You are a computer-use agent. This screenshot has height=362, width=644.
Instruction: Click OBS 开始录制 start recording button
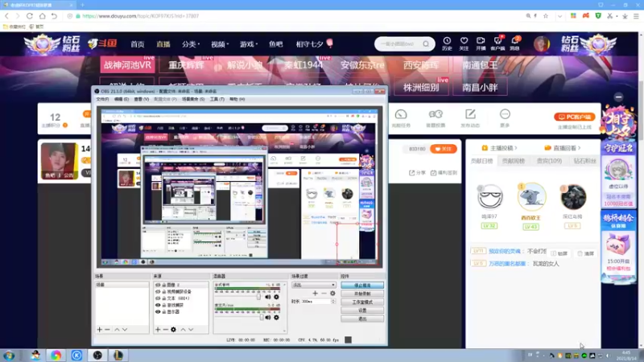(x=362, y=294)
